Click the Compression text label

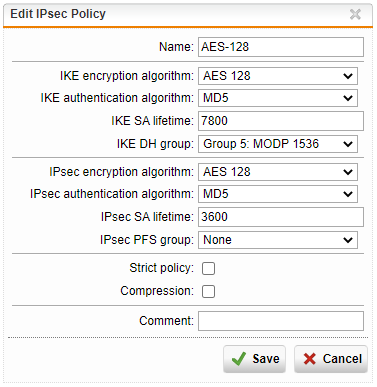click(157, 291)
